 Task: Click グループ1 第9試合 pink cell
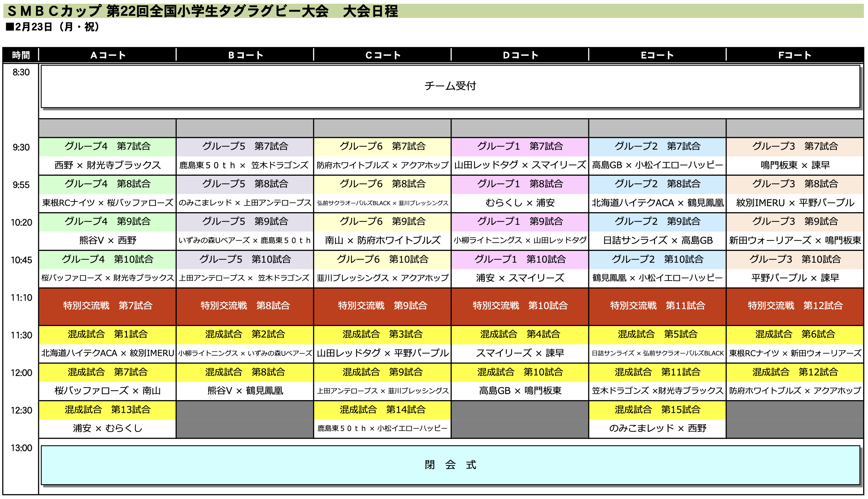coord(520,222)
